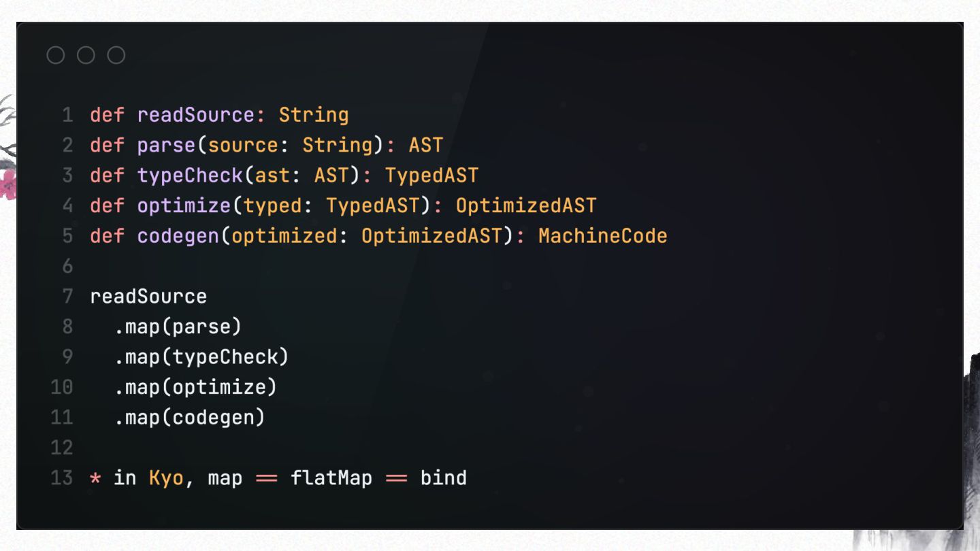Click the .map(codegen) call
The image size is (980, 551).
189,417
